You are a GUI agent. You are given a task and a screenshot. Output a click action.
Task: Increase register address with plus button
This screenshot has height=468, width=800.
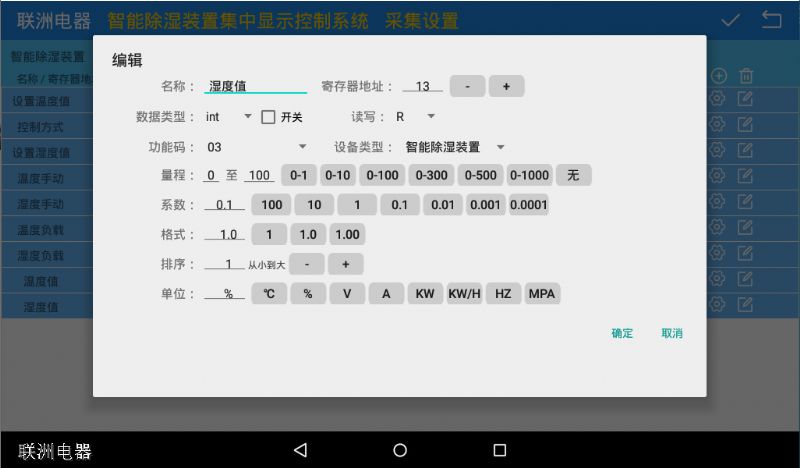(x=506, y=87)
